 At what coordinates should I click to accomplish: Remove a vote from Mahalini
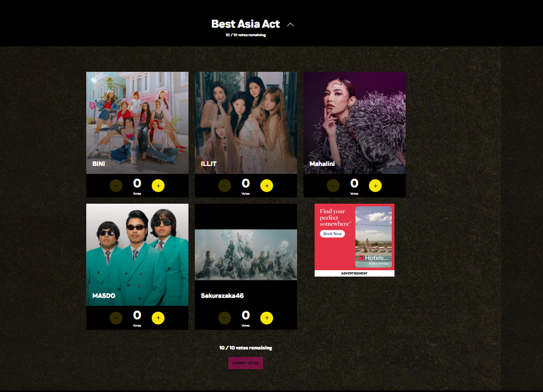pyautogui.click(x=333, y=186)
